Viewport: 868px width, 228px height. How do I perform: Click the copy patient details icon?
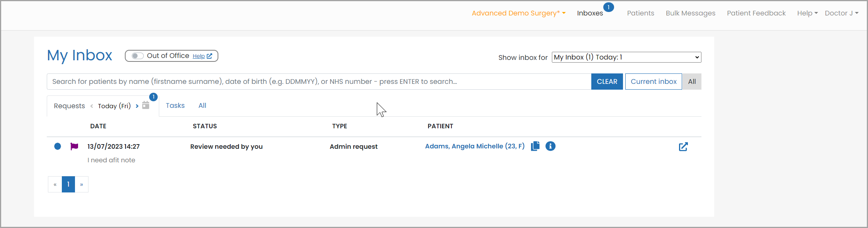click(535, 146)
